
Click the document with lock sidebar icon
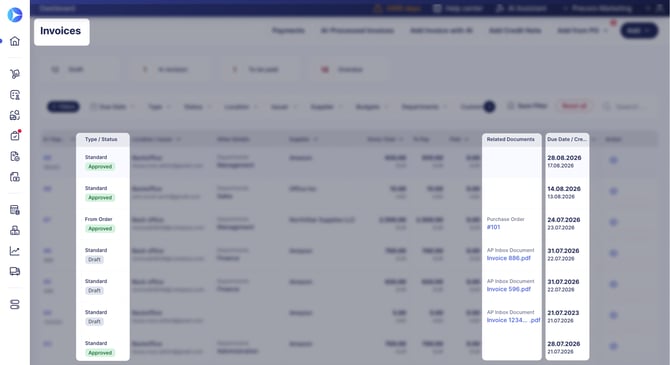coord(15,210)
